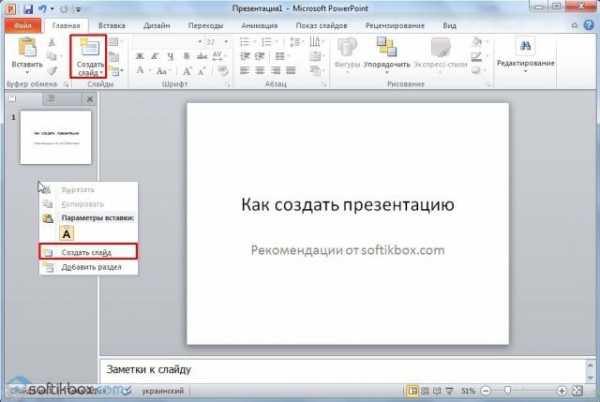This screenshot has width=600, height=402.
Task: Save the presentation with floppy icon
Action: pyautogui.click(x=28, y=9)
